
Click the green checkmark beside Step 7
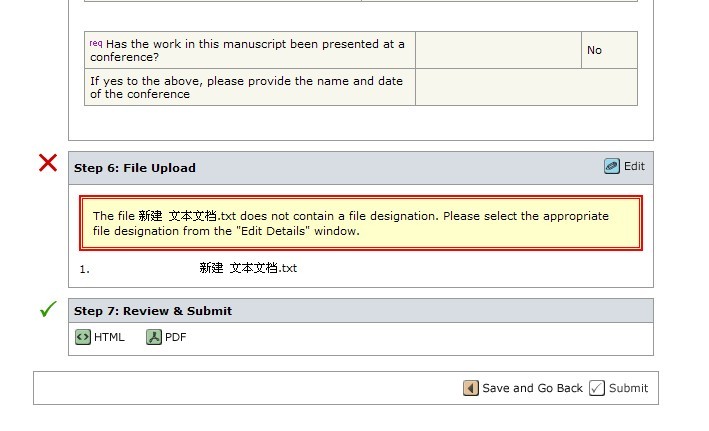(x=47, y=310)
